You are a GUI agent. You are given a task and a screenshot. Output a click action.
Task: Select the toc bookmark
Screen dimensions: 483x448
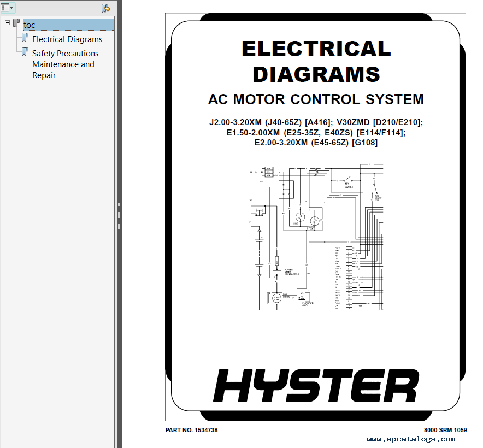[x=68, y=25]
